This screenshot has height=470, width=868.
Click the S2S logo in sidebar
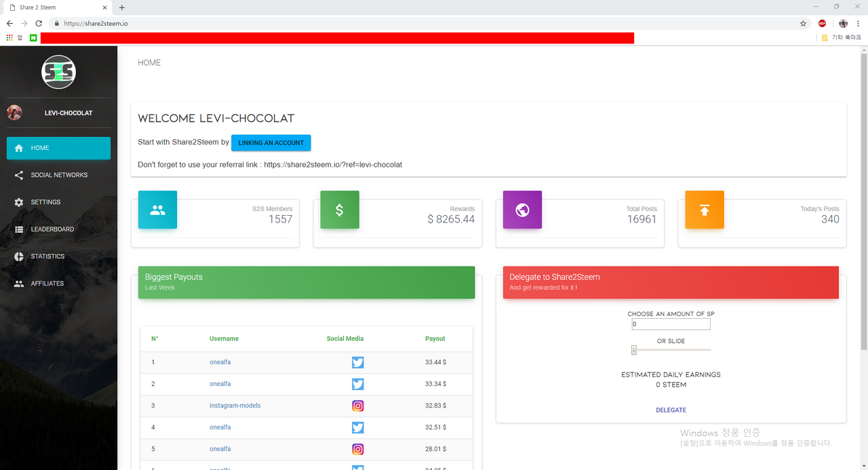click(x=58, y=72)
